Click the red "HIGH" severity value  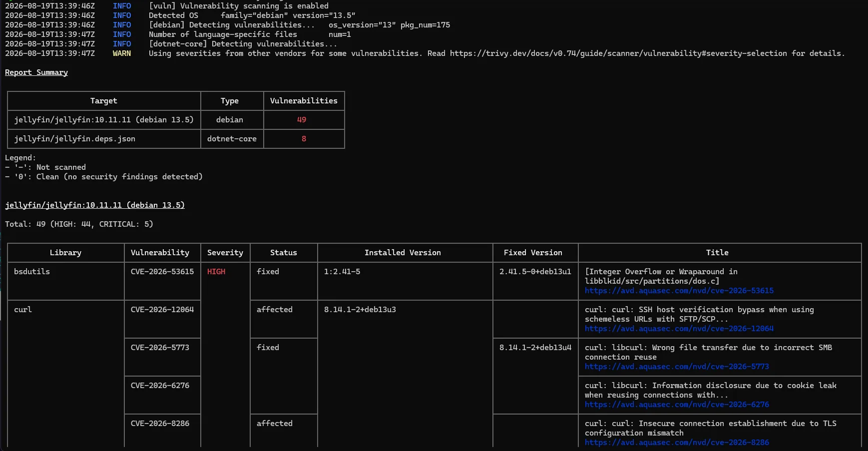pyautogui.click(x=216, y=272)
